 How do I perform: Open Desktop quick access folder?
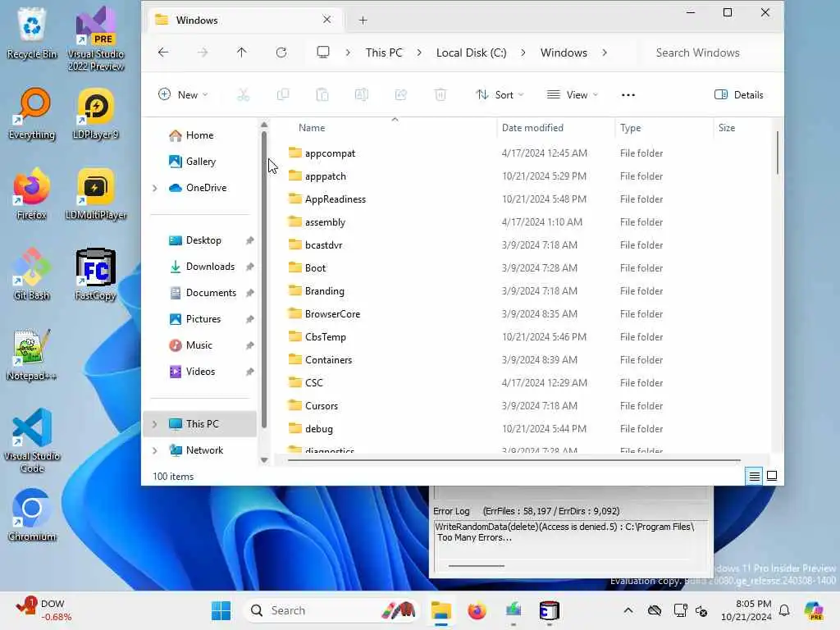coord(203,240)
